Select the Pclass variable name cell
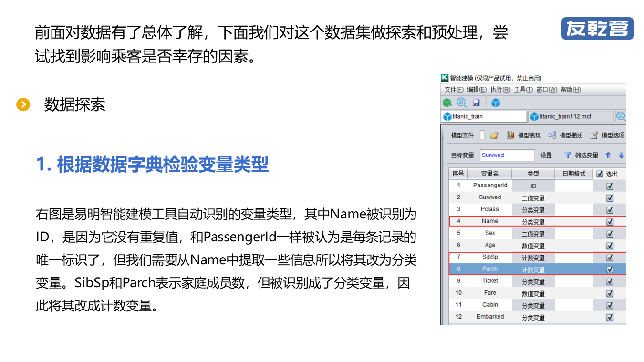The height and width of the screenshot is (362, 644). (x=490, y=209)
